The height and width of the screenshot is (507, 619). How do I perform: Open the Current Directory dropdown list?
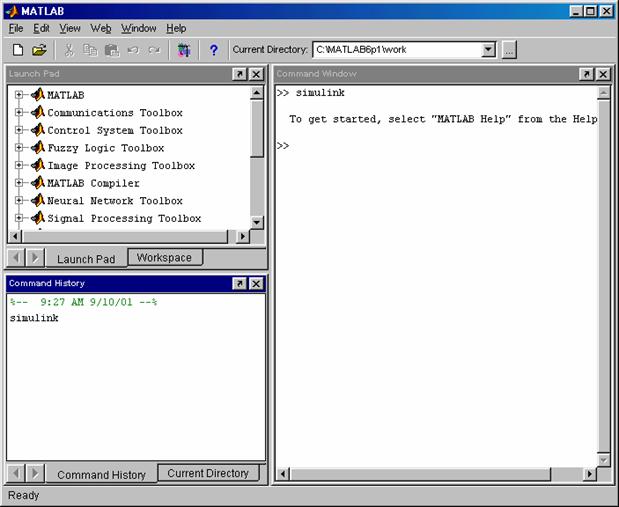(x=488, y=50)
